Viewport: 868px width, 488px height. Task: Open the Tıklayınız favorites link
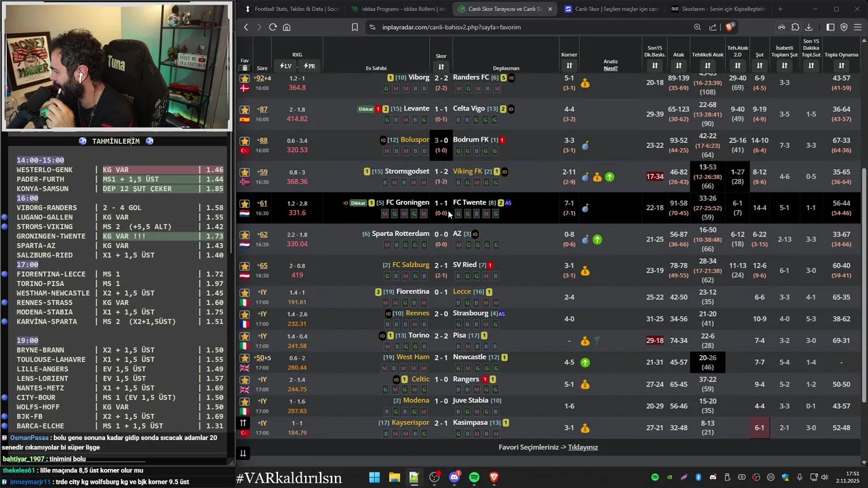point(583,447)
